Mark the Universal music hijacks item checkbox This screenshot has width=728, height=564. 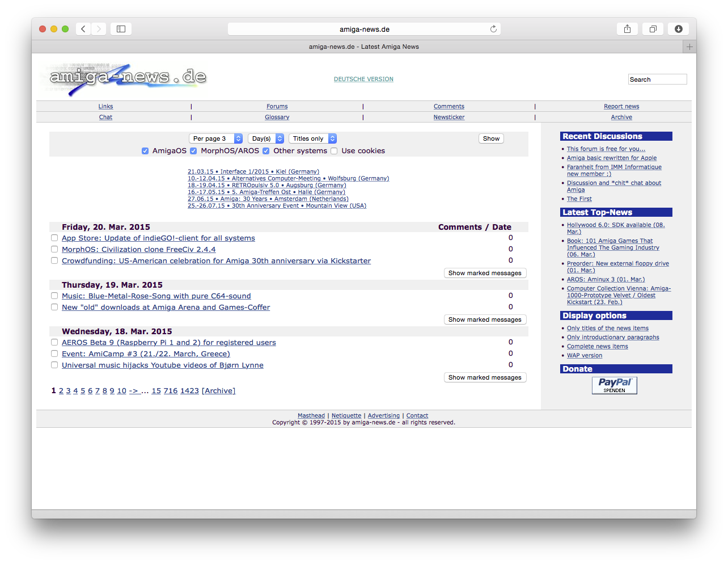click(54, 365)
